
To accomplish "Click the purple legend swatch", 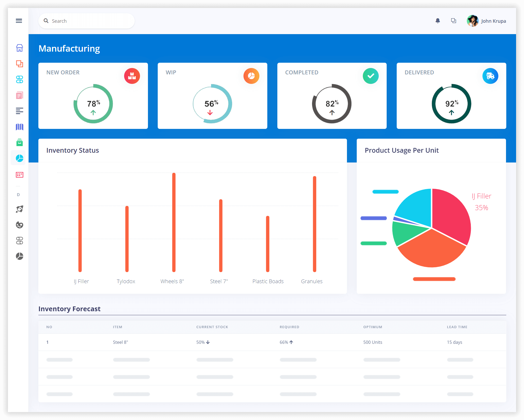I will click(374, 218).
